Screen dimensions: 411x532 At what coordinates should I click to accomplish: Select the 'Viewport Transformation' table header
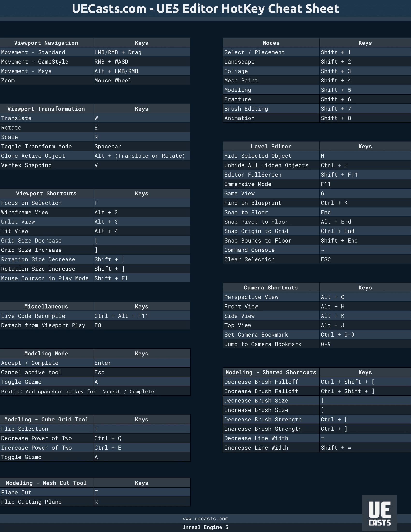point(46,109)
